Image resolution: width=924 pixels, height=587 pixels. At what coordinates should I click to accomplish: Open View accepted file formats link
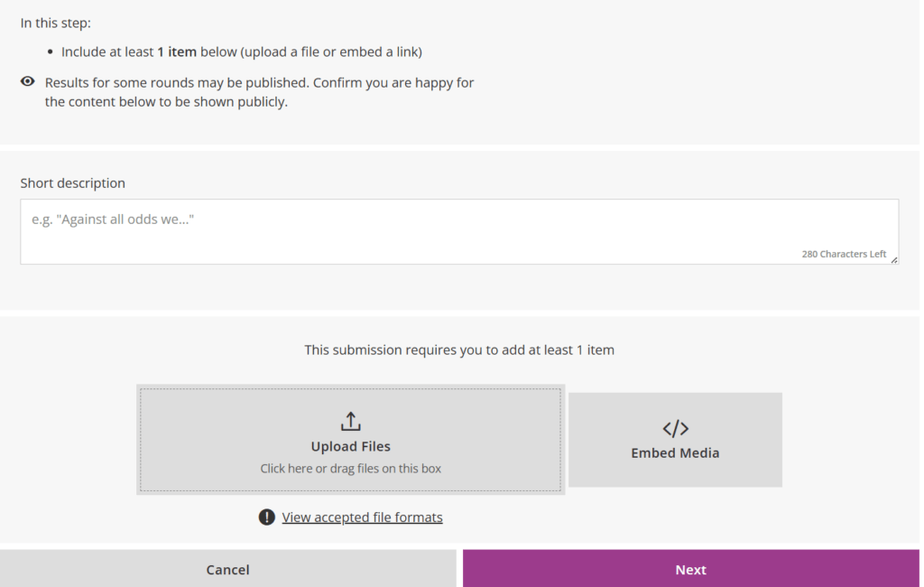click(362, 517)
